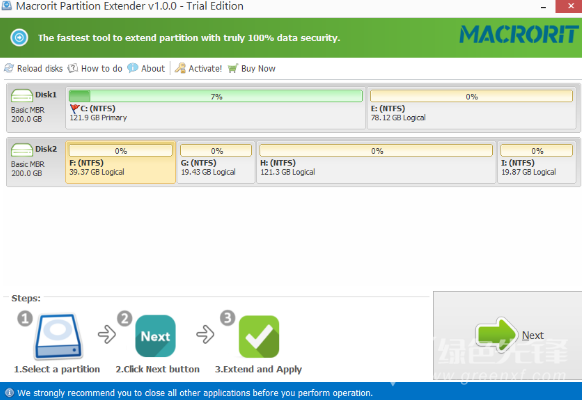Click the MACRORIT logo
Screen dimensions: 582x400
point(519,35)
